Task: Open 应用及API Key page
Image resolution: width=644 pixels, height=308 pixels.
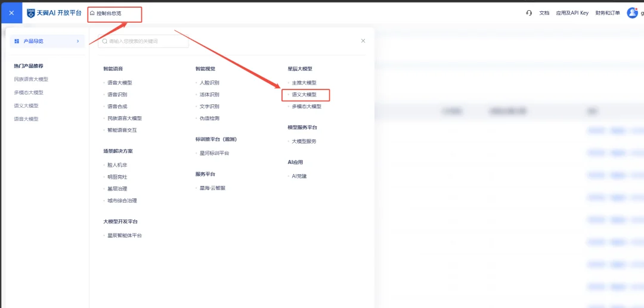Action: coord(572,13)
